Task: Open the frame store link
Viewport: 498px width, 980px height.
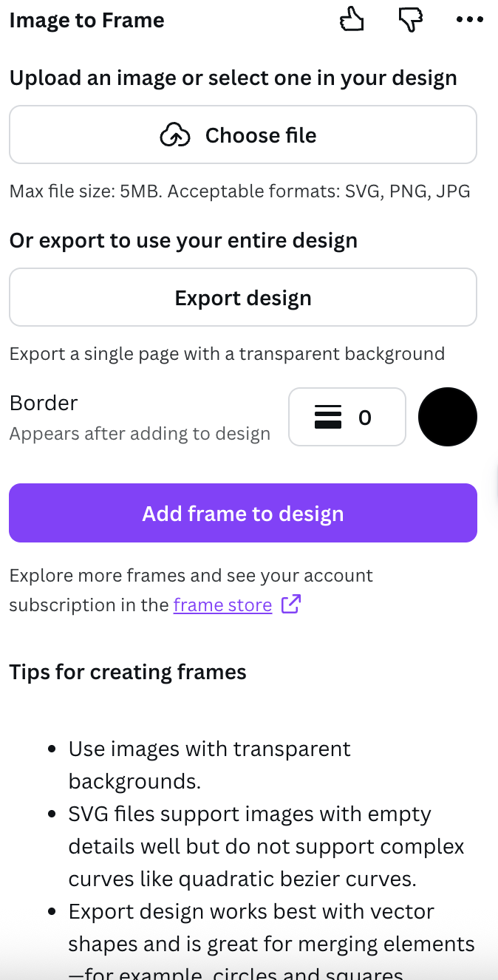Action: tap(222, 605)
